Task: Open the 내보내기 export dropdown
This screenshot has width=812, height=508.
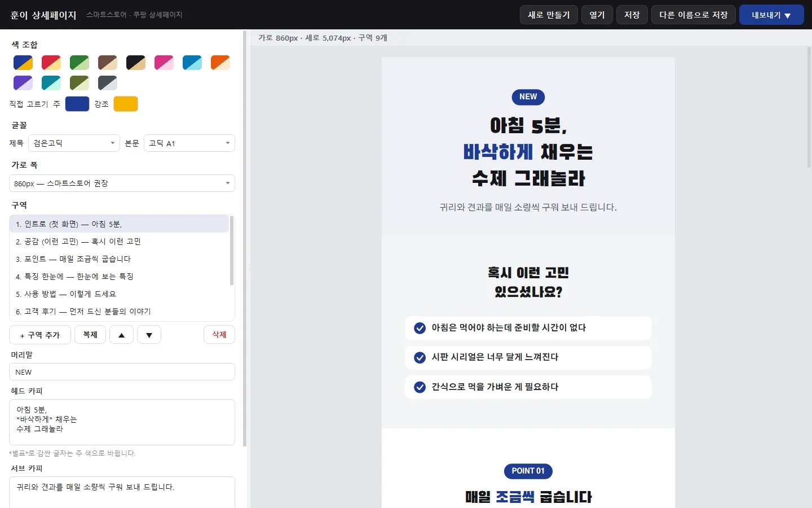Action: pyautogui.click(x=771, y=15)
